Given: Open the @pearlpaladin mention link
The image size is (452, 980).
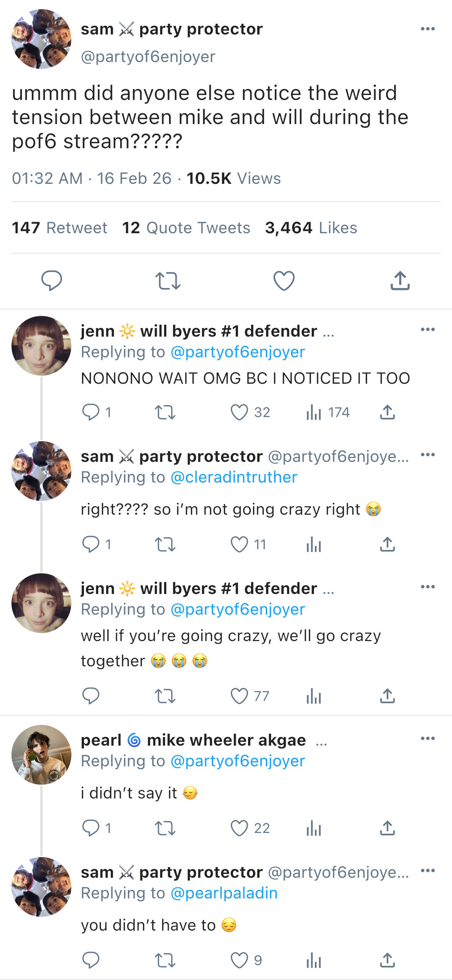Looking at the screenshot, I should pos(224,893).
